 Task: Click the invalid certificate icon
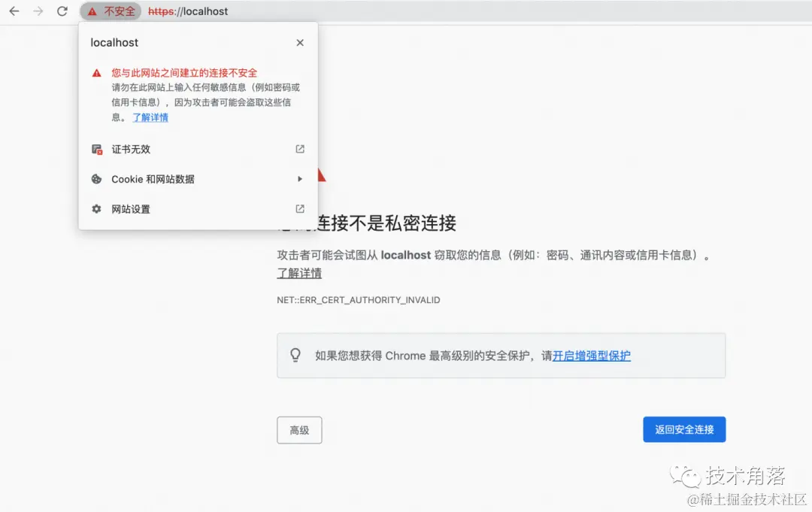click(x=96, y=149)
